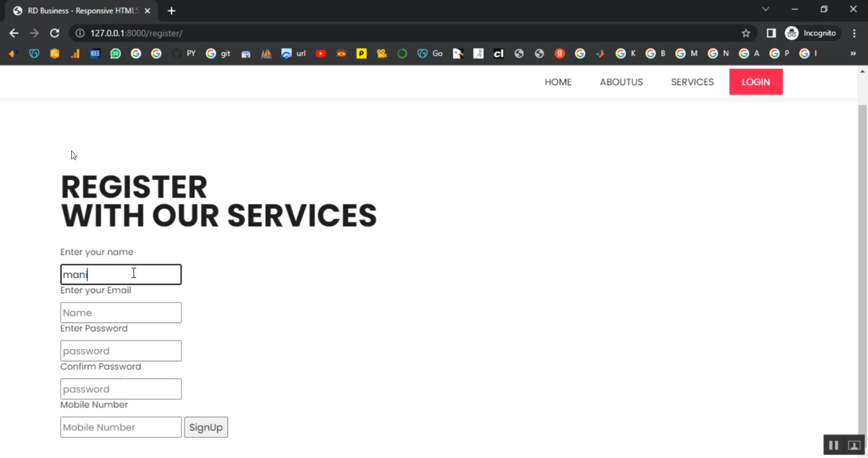Reload the register page
Viewport: 868px width, 458px height.
(x=54, y=33)
